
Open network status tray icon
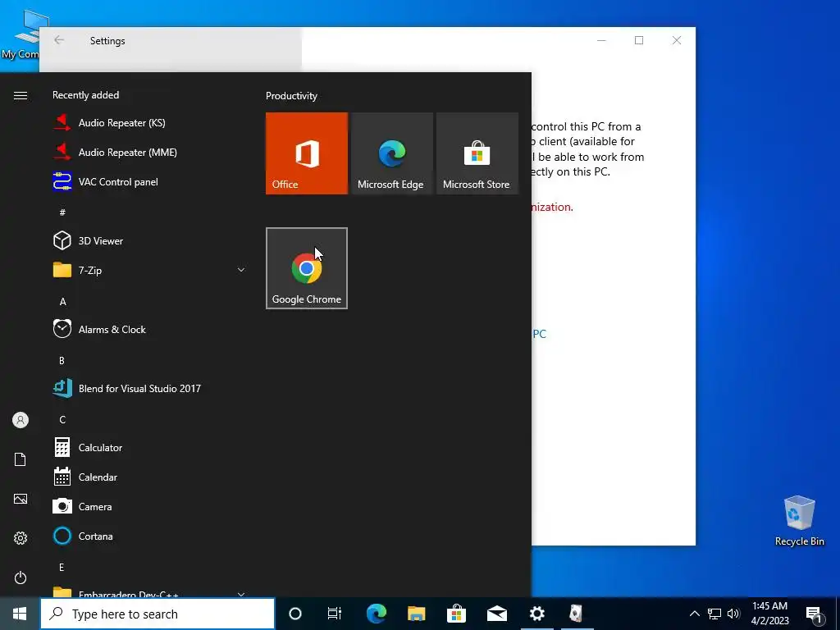pos(714,614)
